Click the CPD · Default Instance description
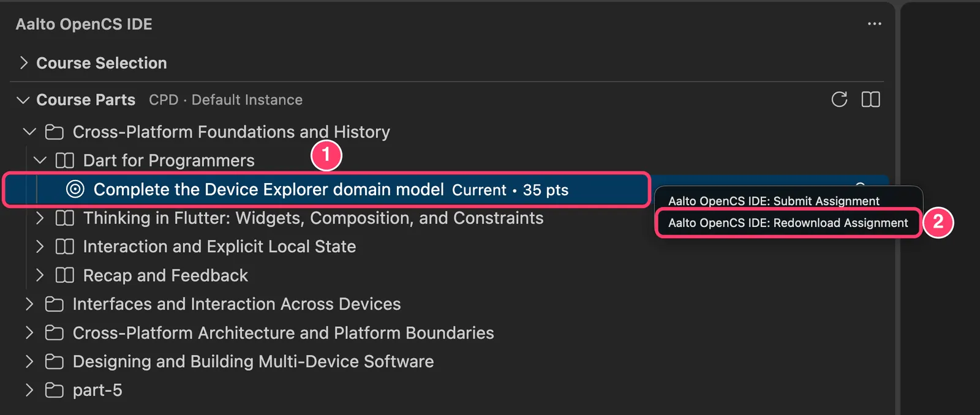This screenshot has width=980, height=415. [225, 100]
